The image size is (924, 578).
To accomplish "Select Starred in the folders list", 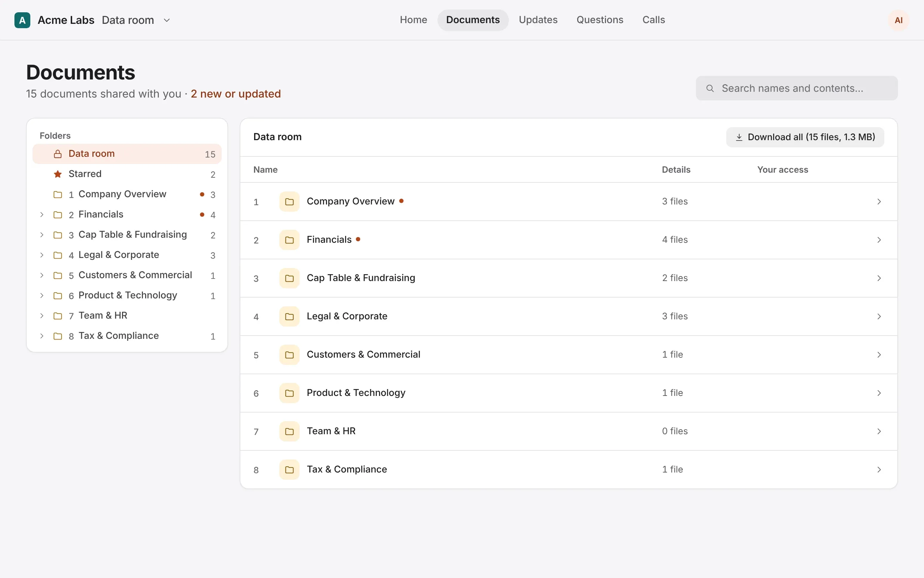I will point(127,174).
